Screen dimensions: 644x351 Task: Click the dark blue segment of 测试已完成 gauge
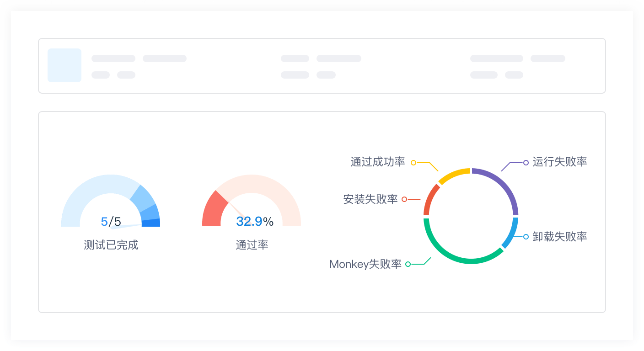tap(151, 223)
